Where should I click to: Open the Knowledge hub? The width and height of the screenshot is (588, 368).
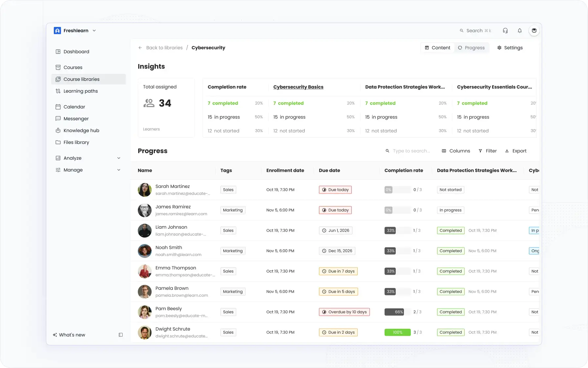[x=81, y=130]
